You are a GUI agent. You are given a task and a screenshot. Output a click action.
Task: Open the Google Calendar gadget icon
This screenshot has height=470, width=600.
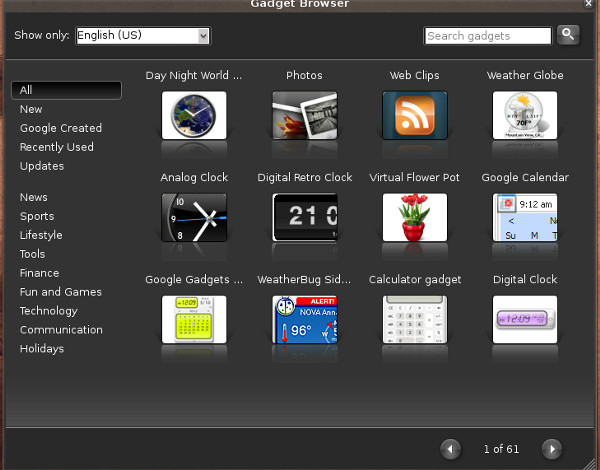click(x=525, y=217)
